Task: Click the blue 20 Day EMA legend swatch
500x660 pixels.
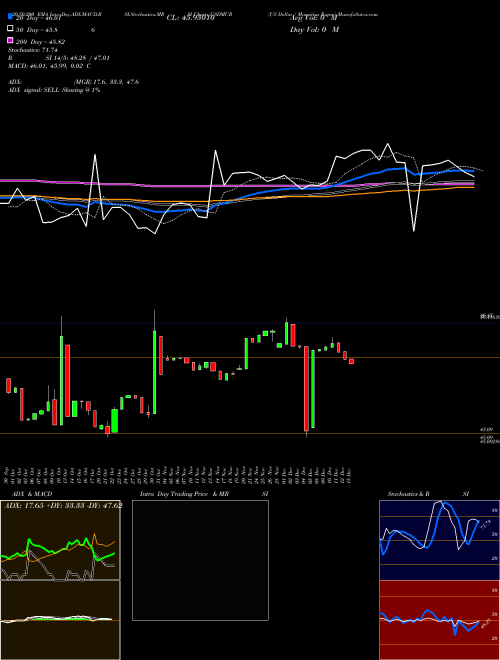Action: tap(10, 17)
